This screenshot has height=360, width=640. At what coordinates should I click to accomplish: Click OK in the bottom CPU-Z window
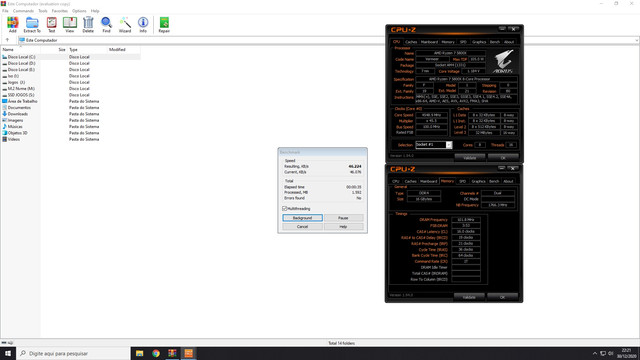pos(502,297)
